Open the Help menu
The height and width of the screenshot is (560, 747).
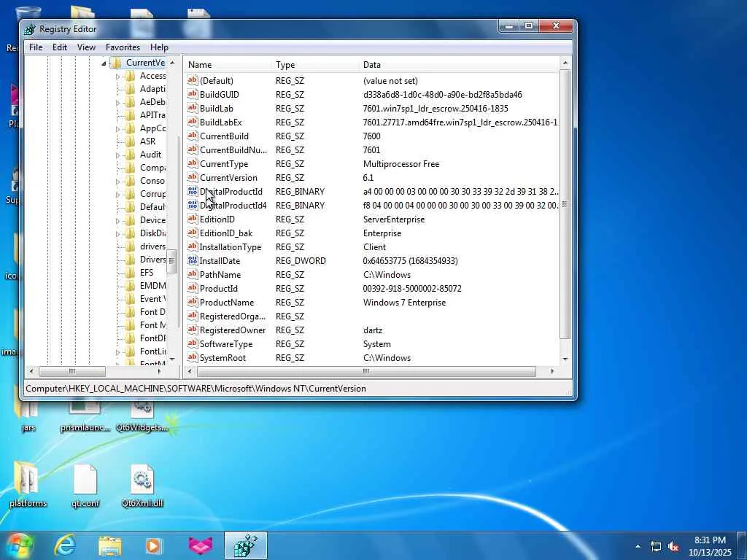[x=159, y=47]
